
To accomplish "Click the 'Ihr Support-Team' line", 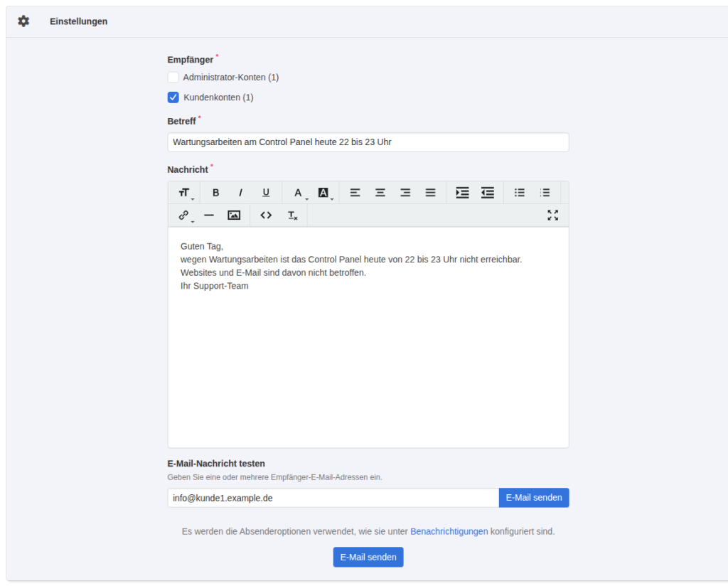I will click(215, 286).
